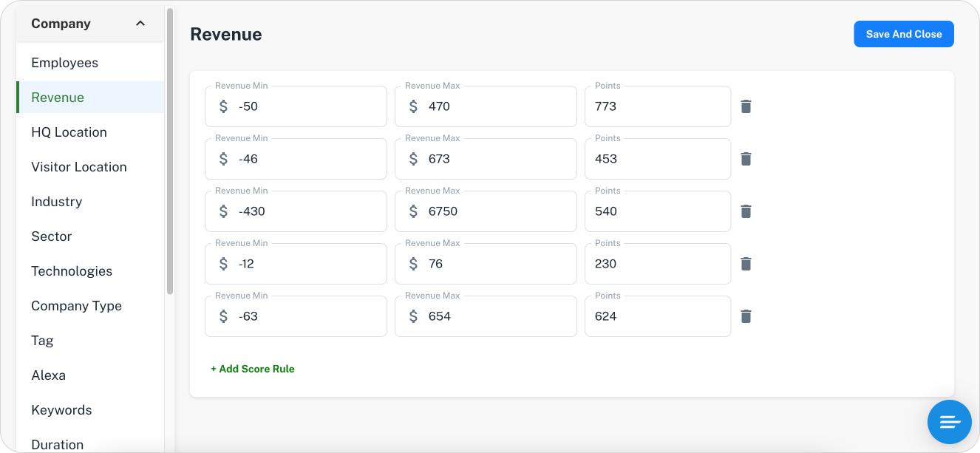Switch to the Technologies section
980x453 pixels.
click(72, 271)
